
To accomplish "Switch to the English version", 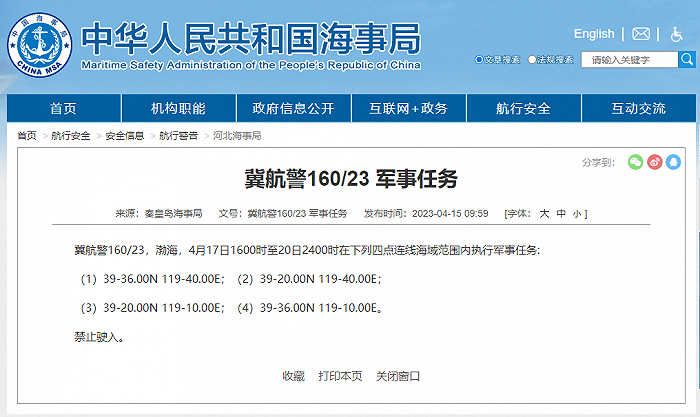I will [594, 34].
